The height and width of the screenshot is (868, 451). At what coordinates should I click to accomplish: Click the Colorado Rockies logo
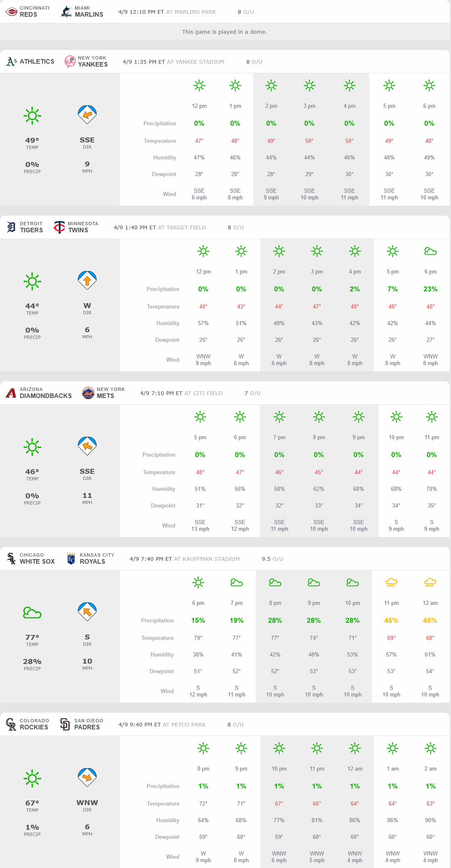coord(11,724)
